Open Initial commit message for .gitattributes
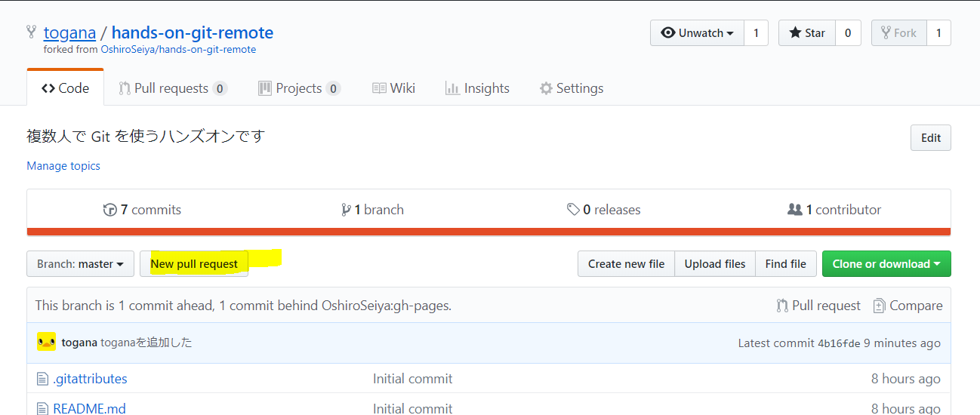980x415 pixels. click(x=413, y=379)
